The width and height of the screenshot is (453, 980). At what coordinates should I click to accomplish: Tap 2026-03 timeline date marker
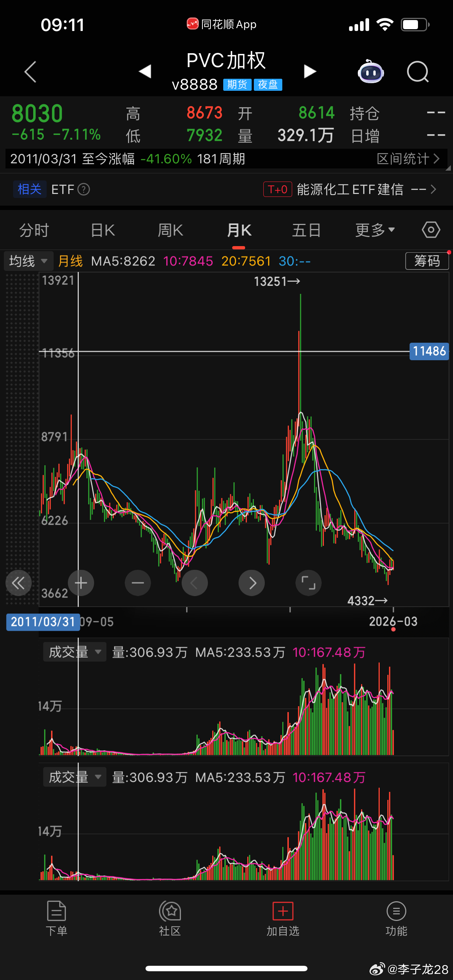click(x=393, y=621)
